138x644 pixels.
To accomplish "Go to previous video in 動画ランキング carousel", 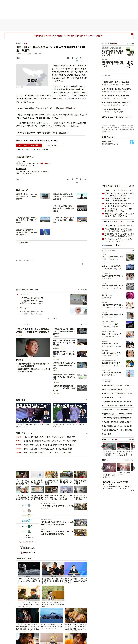I will (103, 446).
